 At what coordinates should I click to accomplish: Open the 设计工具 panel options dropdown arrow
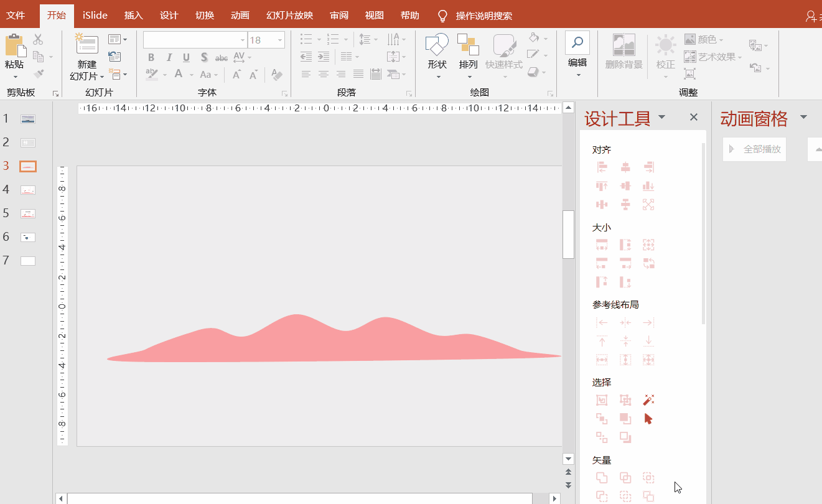pos(661,118)
